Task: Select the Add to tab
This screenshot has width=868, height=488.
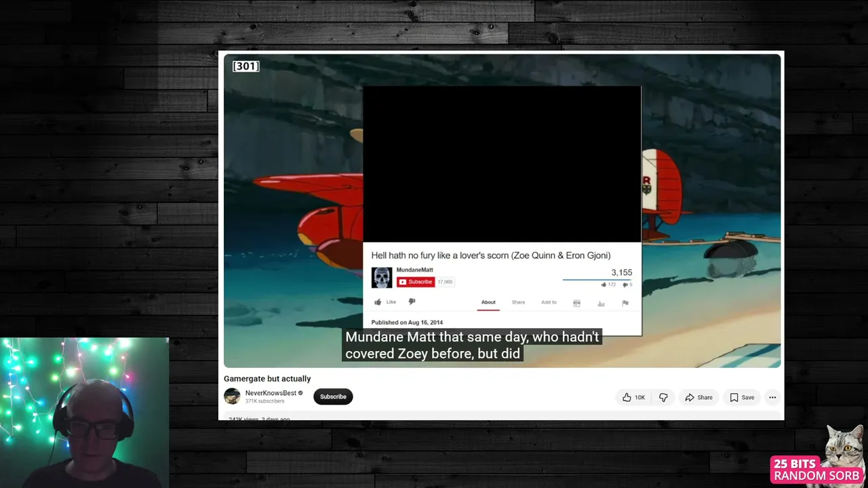Action: [549, 302]
